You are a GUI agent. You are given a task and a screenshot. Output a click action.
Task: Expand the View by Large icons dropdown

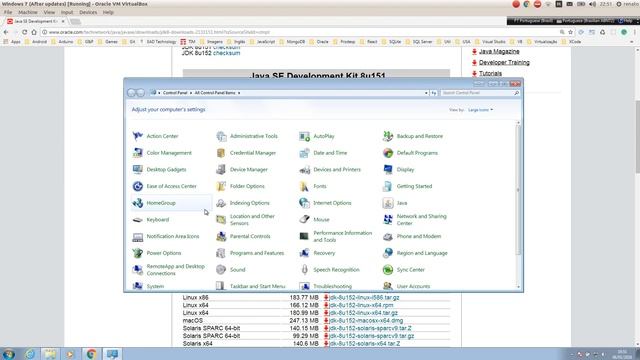pyautogui.click(x=480, y=110)
